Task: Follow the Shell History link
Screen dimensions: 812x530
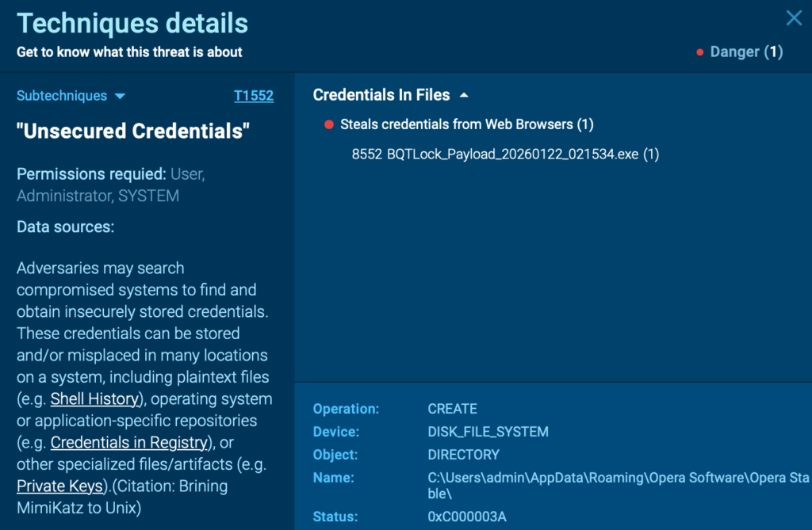Action: pyautogui.click(x=93, y=399)
